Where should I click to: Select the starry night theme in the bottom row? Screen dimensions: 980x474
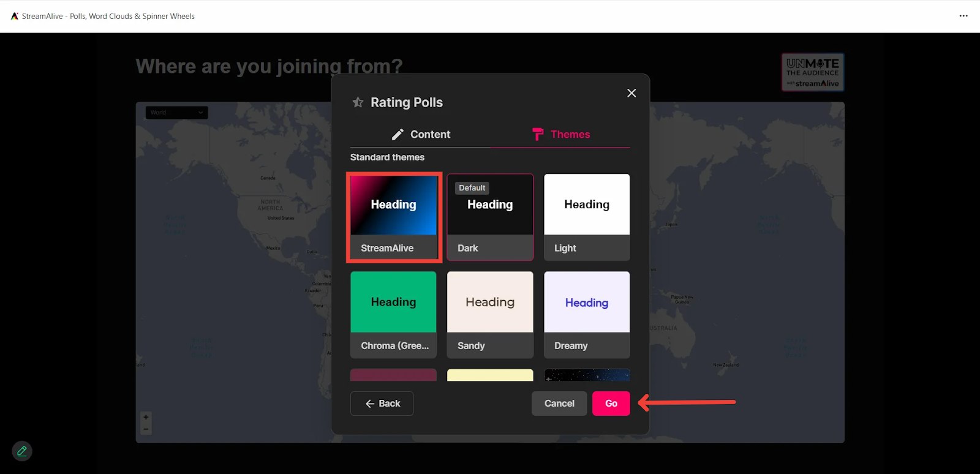pos(587,375)
